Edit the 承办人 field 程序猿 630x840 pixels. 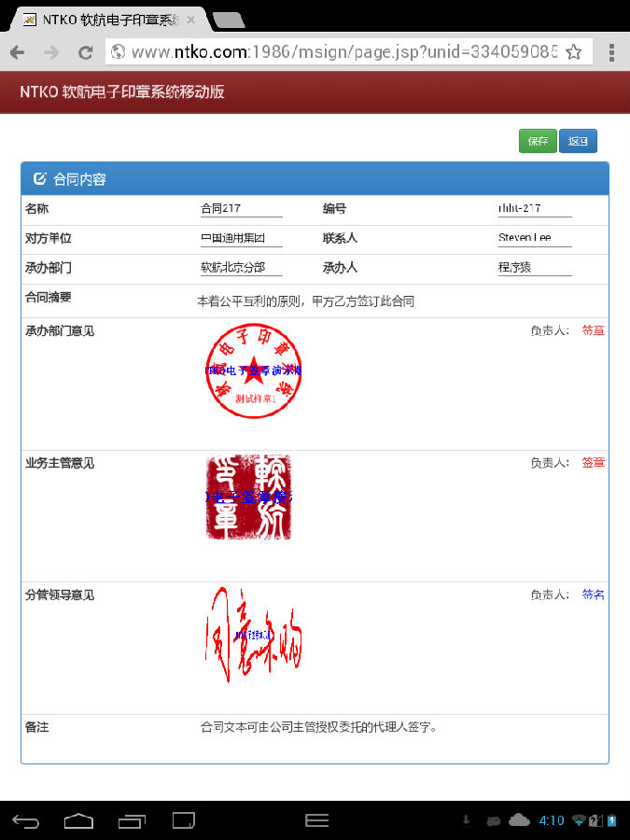tap(535, 267)
